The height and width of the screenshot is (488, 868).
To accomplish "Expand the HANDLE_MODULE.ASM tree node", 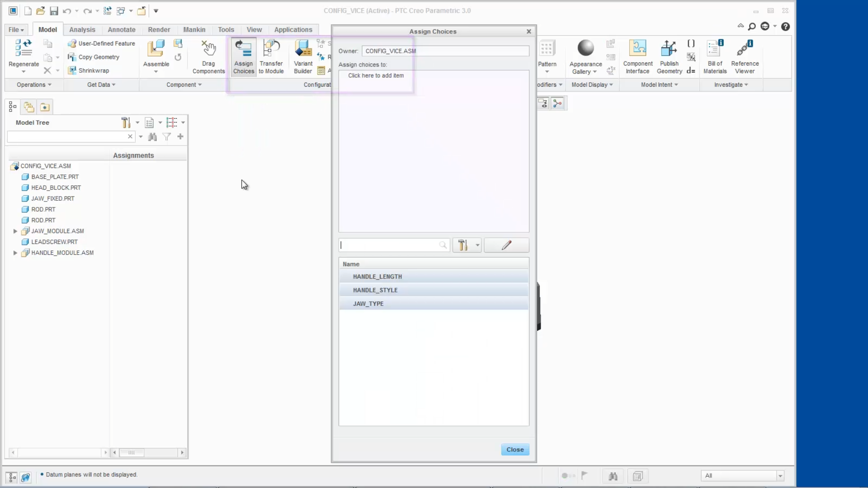I will (15, 253).
